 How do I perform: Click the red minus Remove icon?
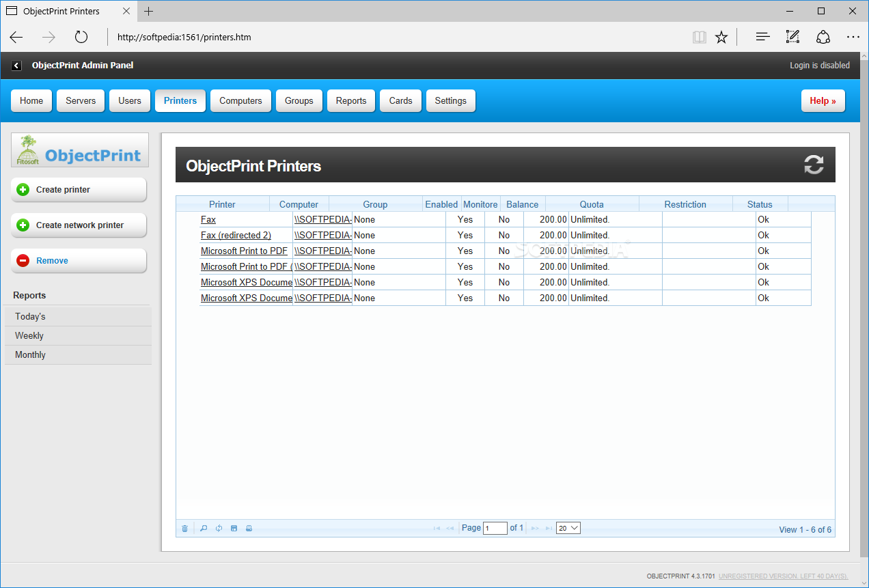click(x=23, y=261)
